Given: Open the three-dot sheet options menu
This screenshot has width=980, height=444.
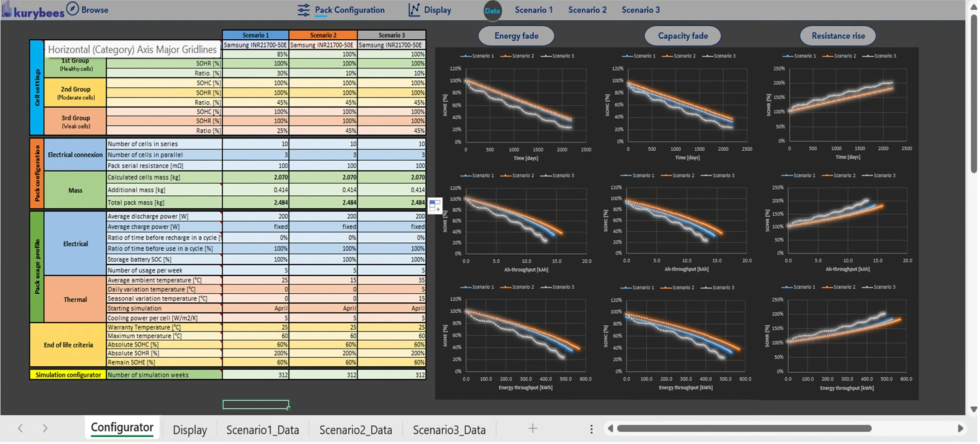Looking at the screenshot, I should tap(591, 429).
